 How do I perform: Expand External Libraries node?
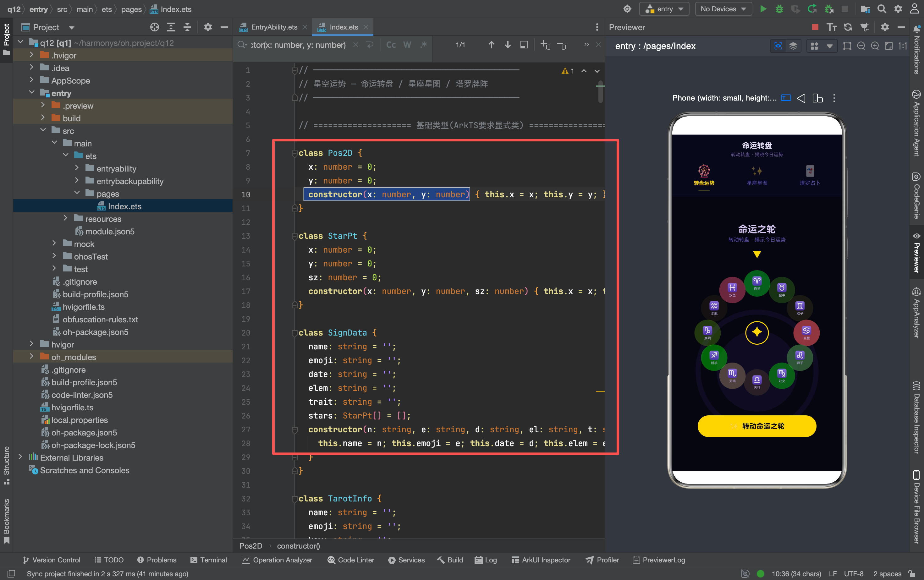pos(20,457)
